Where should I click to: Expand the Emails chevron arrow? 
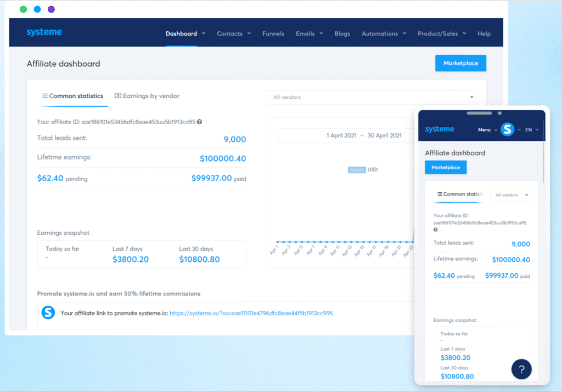pos(321,33)
